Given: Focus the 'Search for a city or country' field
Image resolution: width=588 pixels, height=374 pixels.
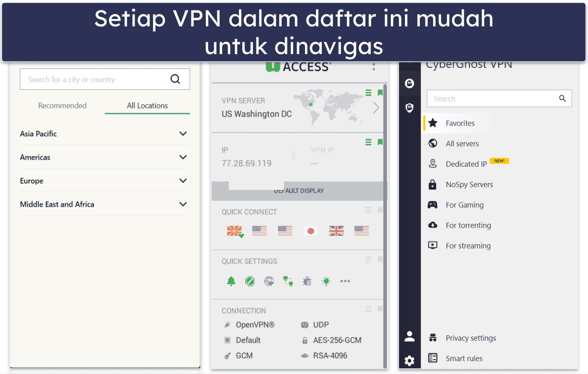Looking at the screenshot, I should [105, 79].
